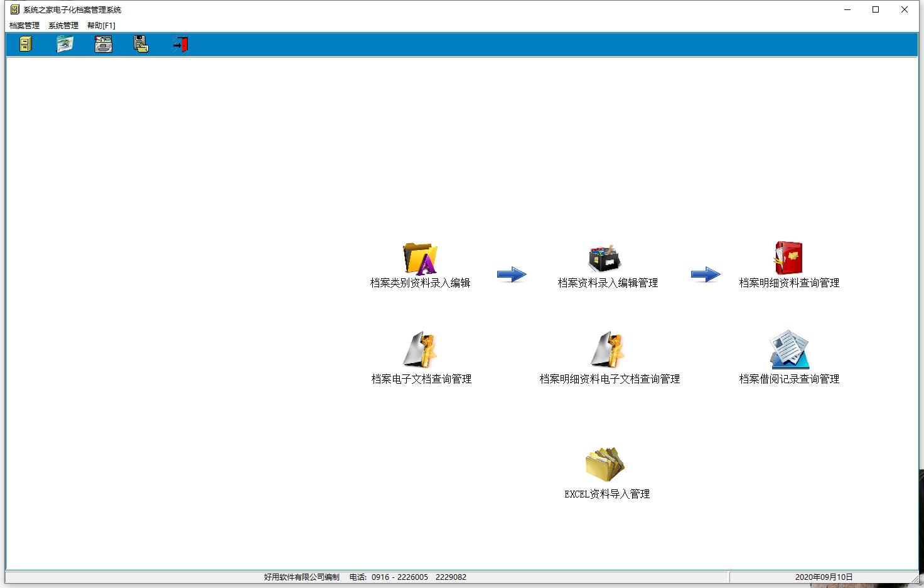Click the EXCEL资料导入管理 text label
Screen dimensions: 924x588
tap(607, 494)
